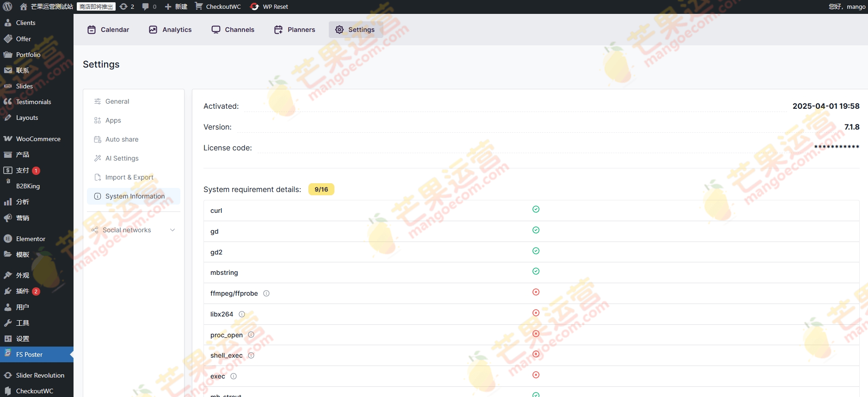Screen dimensions: 868x397
Task: Open the mango user account menu
Action: (x=847, y=6)
